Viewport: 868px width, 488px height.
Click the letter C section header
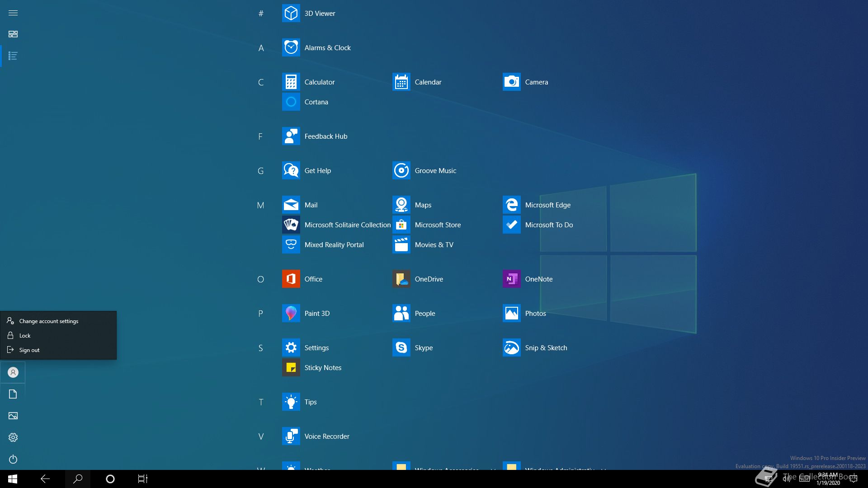pyautogui.click(x=261, y=82)
